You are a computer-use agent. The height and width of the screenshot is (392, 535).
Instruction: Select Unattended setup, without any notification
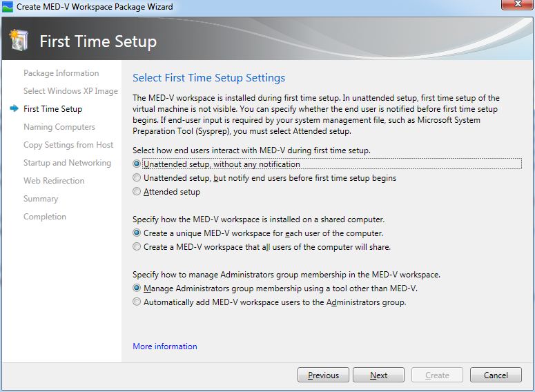click(137, 164)
